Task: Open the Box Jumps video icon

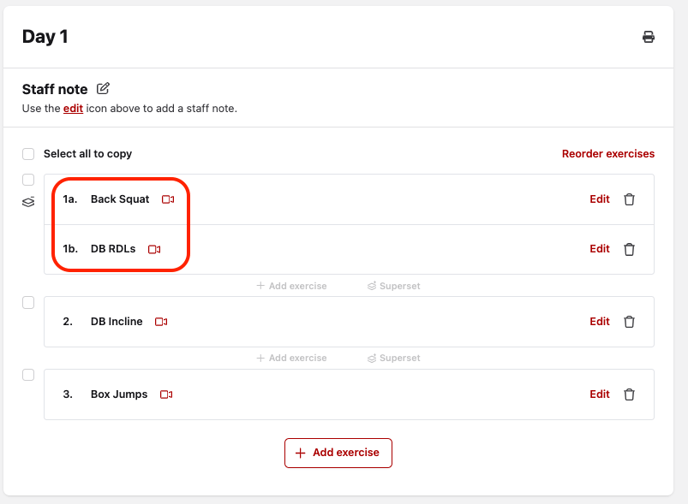Action: click(x=166, y=395)
